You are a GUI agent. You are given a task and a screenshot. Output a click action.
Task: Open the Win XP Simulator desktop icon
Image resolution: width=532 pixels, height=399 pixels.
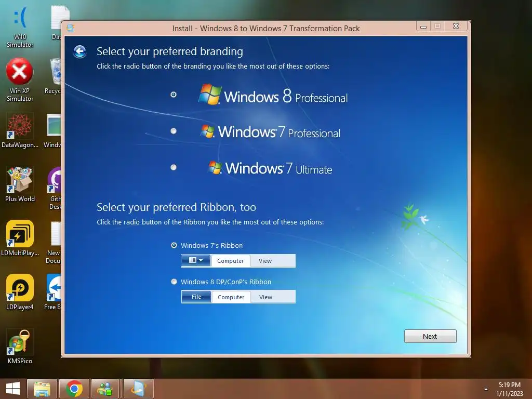(x=20, y=80)
